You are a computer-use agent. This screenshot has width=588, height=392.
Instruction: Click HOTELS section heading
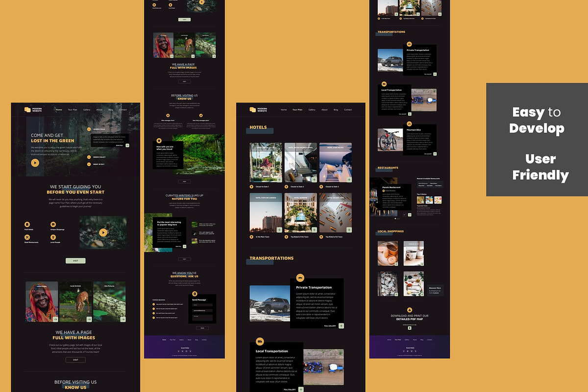pyautogui.click(x=258, y=127)
